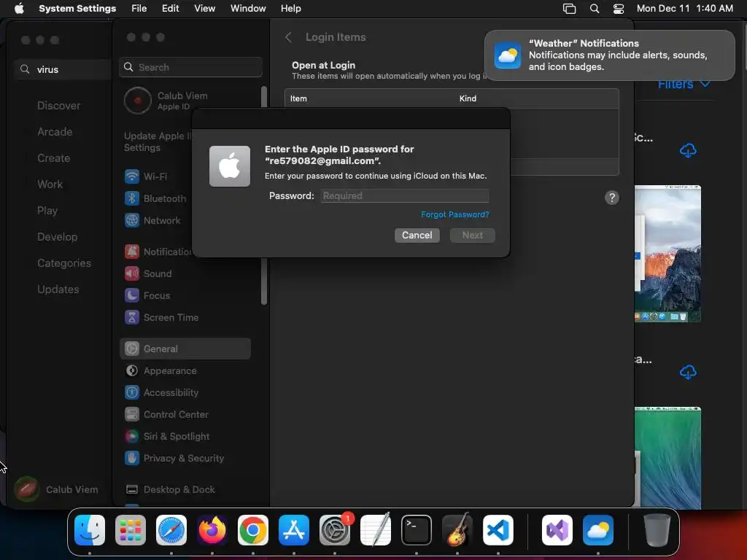Click the Forgot Password? link
Screen dimensions: 747x560
tap(455, 215)
